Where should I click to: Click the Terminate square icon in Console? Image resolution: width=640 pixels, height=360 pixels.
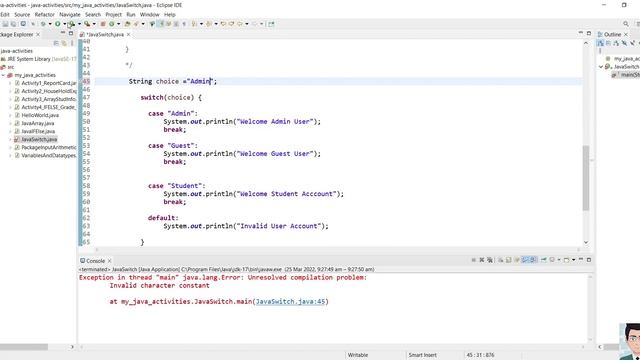(x=473, y=260)
